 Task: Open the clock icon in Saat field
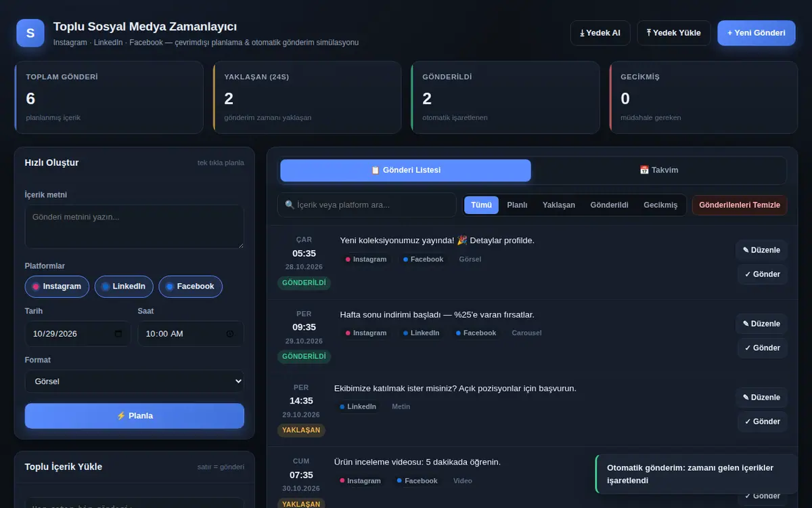point(230,334)
